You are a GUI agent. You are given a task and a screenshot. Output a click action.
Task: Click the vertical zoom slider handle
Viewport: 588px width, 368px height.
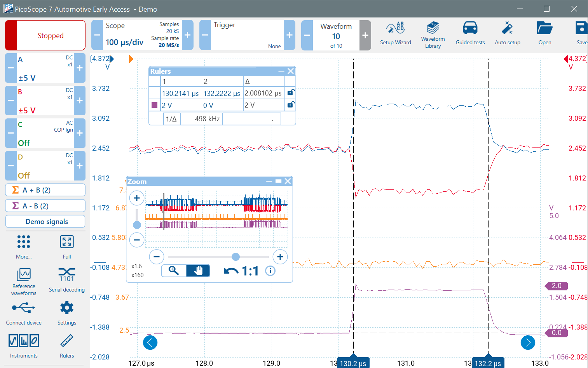click(137, 225)
